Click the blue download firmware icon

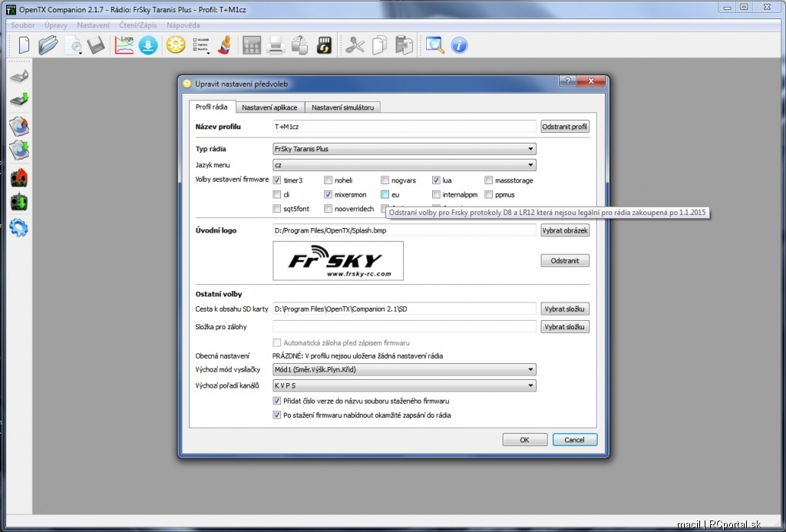point(148,45)
